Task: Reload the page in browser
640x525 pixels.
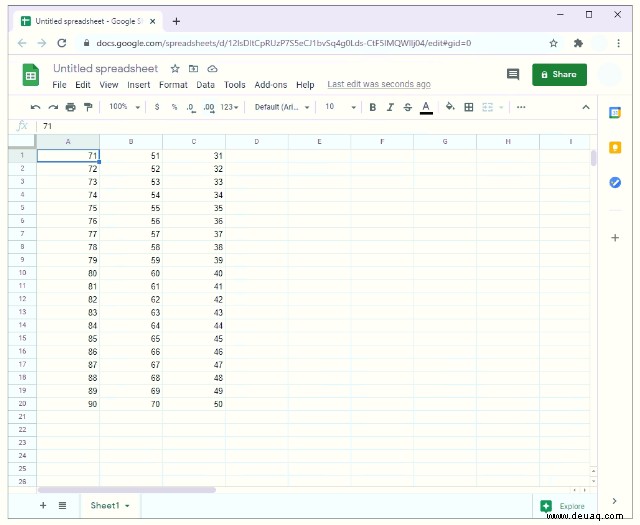Action: tap(62, 43)
